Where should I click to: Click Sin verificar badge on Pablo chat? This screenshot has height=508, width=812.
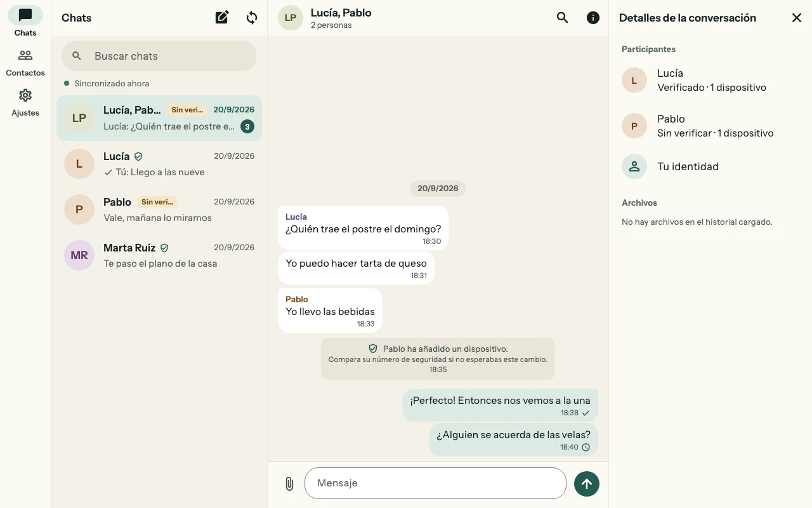pyautogui.click(x=157, y=202)
